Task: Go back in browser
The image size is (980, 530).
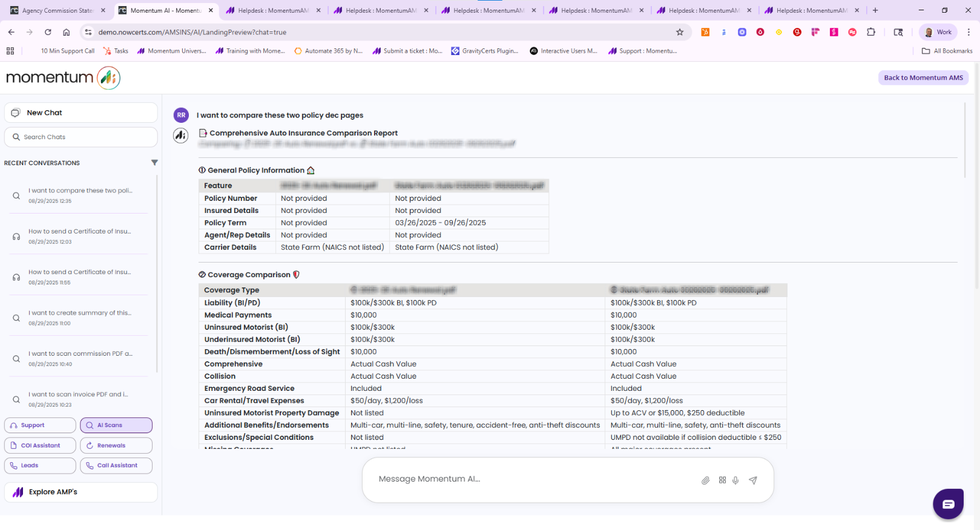Action: tap(12, 32)
